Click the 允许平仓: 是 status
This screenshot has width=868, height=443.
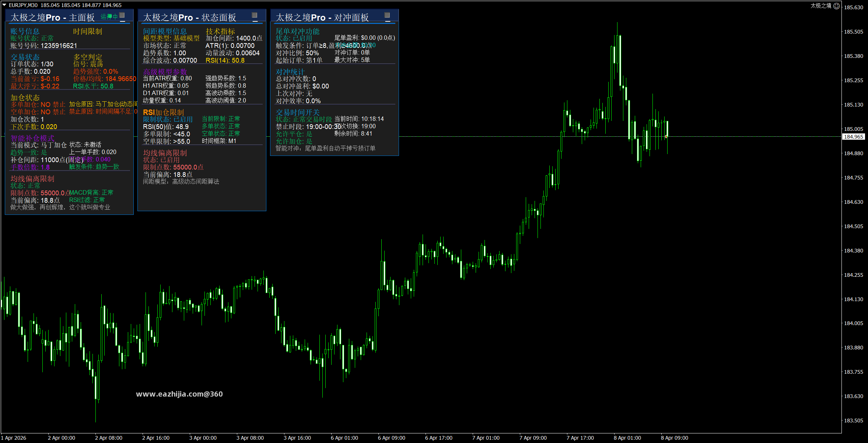pyautogui.click(x=294, y=134)
